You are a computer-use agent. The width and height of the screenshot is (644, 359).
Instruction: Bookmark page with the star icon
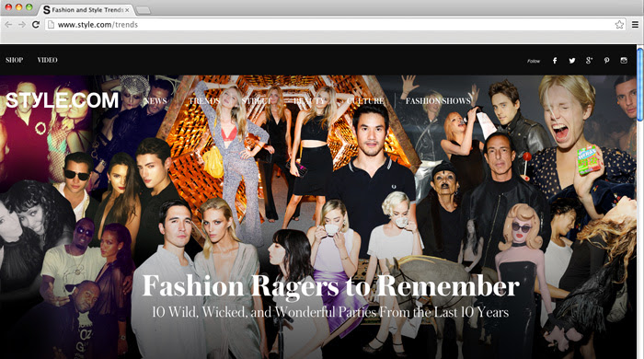(x=619, y=25)
